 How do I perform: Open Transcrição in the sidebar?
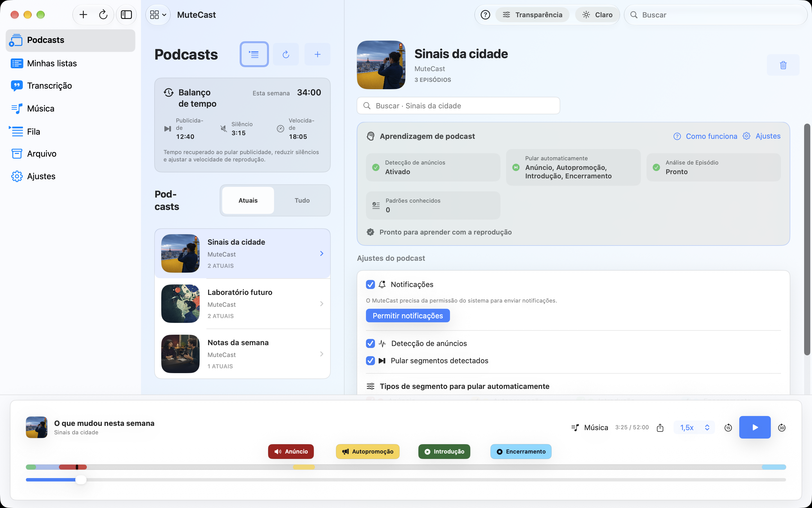70,86
